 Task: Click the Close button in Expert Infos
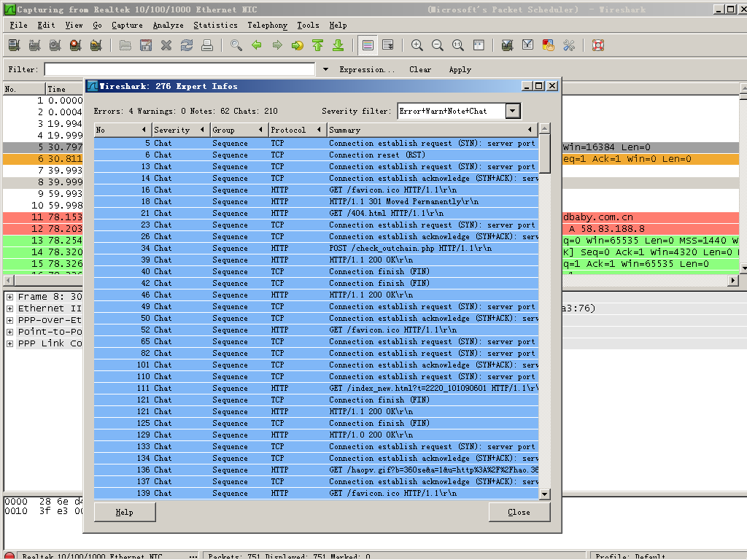click(x=519, y=513)
